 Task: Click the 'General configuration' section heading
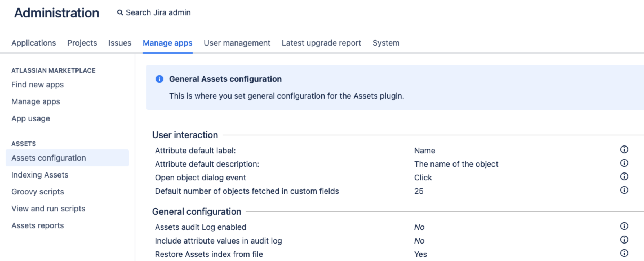196,211
